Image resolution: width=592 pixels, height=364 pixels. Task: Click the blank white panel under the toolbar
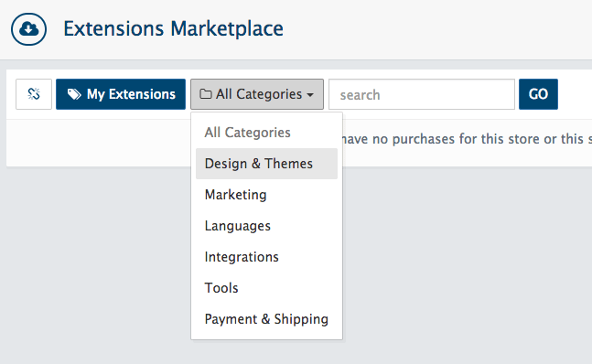coord(98,144)
